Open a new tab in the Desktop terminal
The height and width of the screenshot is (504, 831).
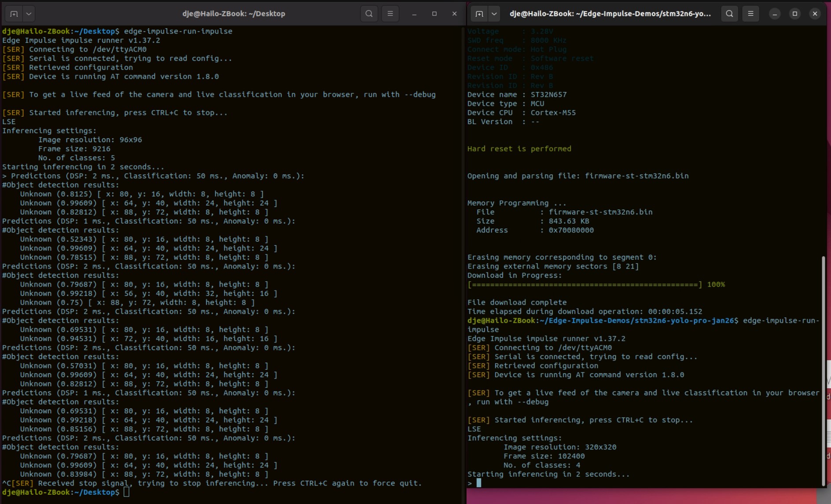tap(14, 14)
